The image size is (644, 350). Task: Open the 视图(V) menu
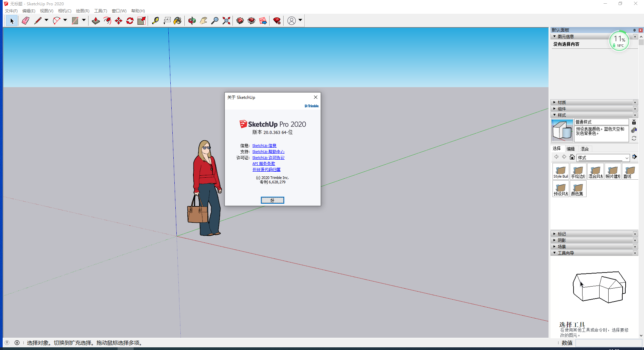[47, 11]
